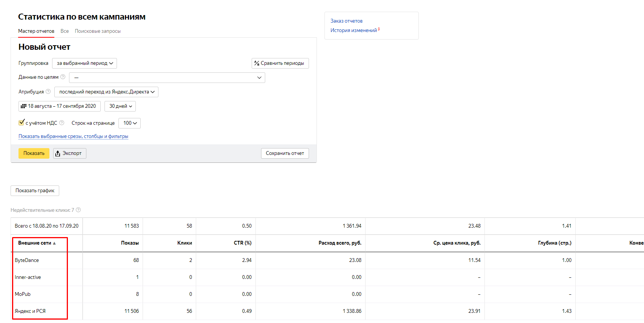The image size is (644, 323).
Task: Sort by the Показы column header
Action: 130,243
